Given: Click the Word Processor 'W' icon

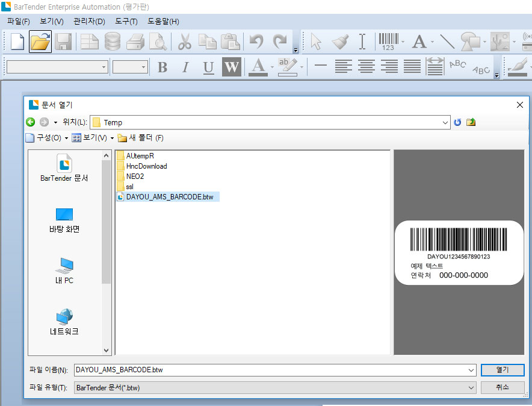Looking at the screenshot, I should [231, 67].
